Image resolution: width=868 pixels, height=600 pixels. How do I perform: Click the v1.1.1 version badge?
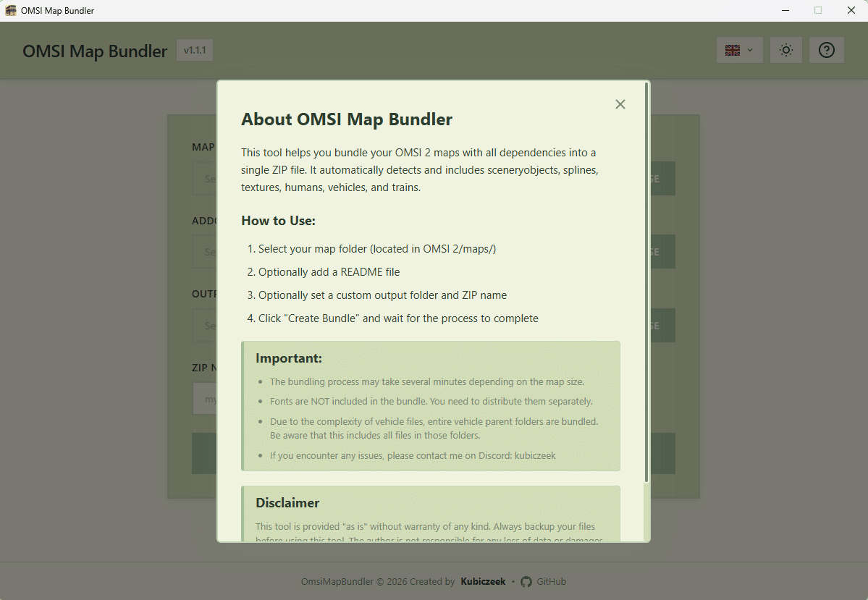(195, 51)
